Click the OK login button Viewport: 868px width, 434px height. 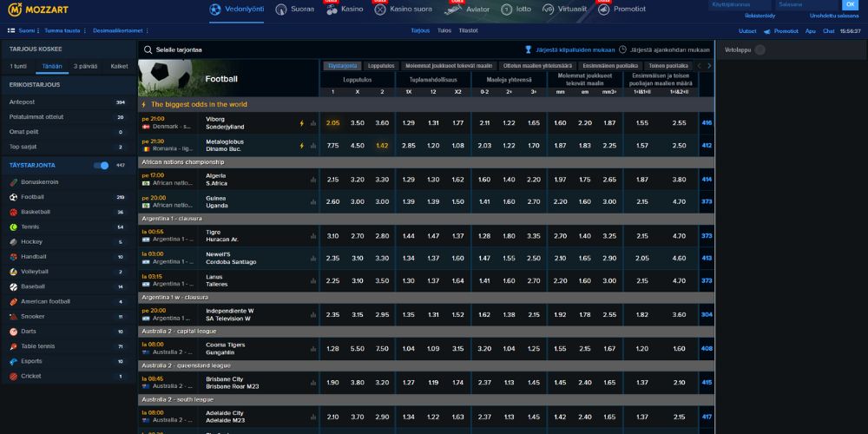point(851,4)
